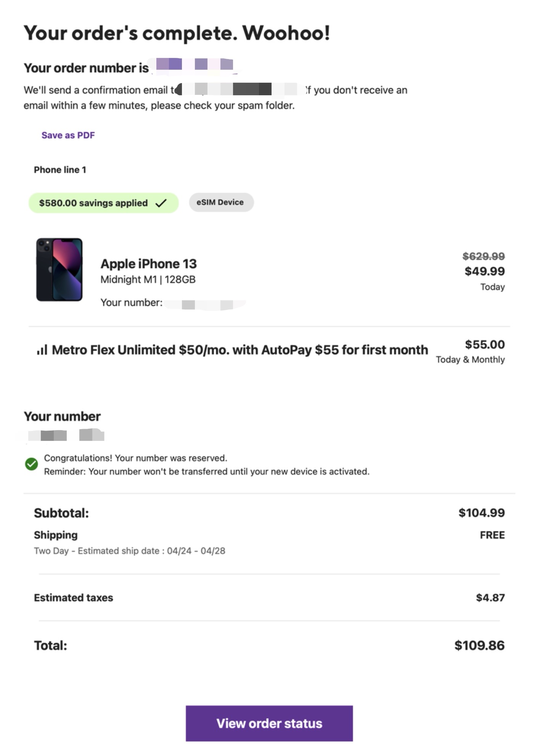The height and width of the screenshot is (756, 537).
Task: Click the View order status button
Action: coord(269,723)
